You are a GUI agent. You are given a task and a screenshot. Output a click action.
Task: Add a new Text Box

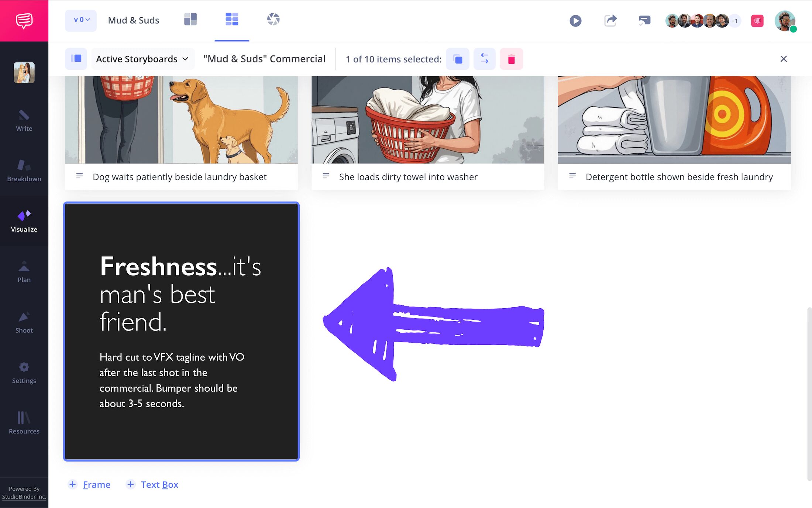(x=152, y=484)
